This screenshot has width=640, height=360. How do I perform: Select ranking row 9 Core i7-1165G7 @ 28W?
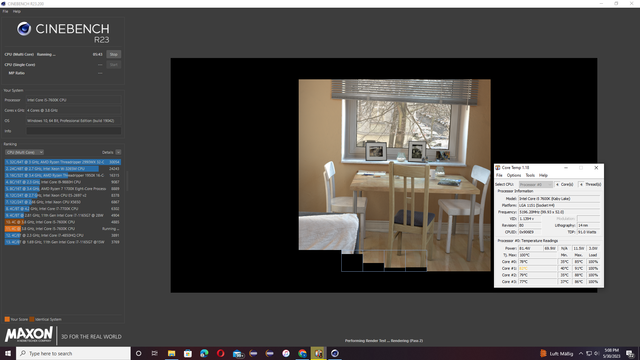[x=62, y=216]
